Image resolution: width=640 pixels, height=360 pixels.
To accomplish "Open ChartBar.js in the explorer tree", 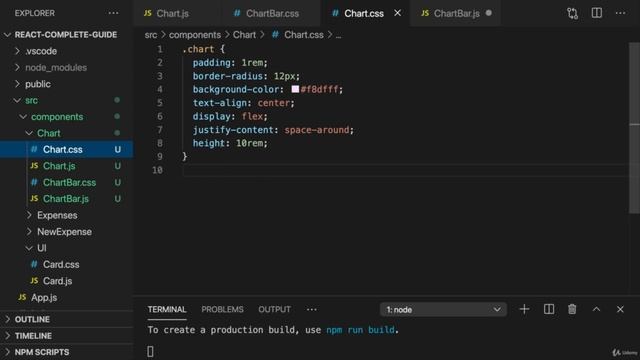I will (x=66, y=198).
